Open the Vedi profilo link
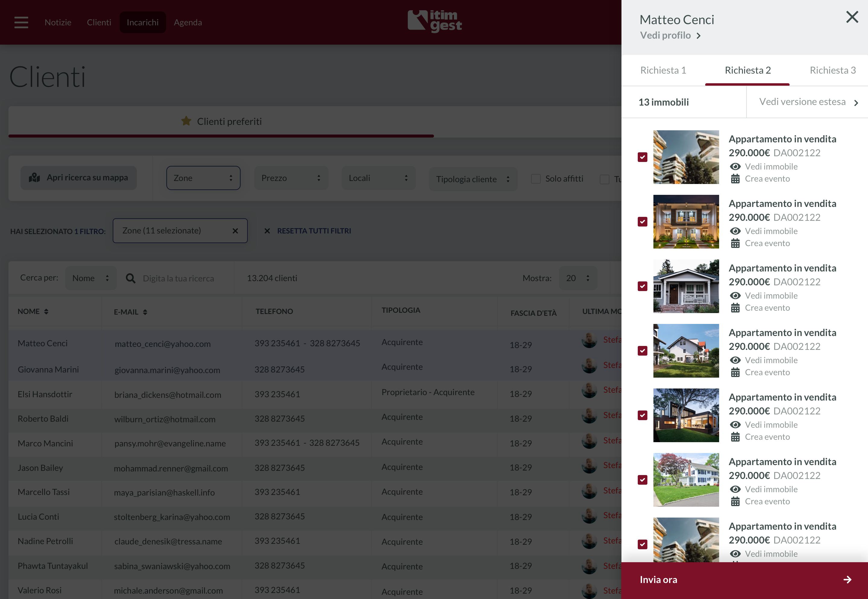Viewport: 868px width, 599px height. tap(665, 35)
